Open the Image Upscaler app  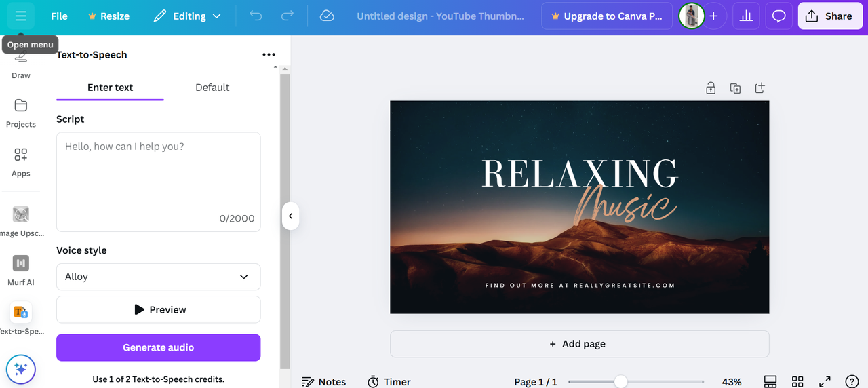21,222
